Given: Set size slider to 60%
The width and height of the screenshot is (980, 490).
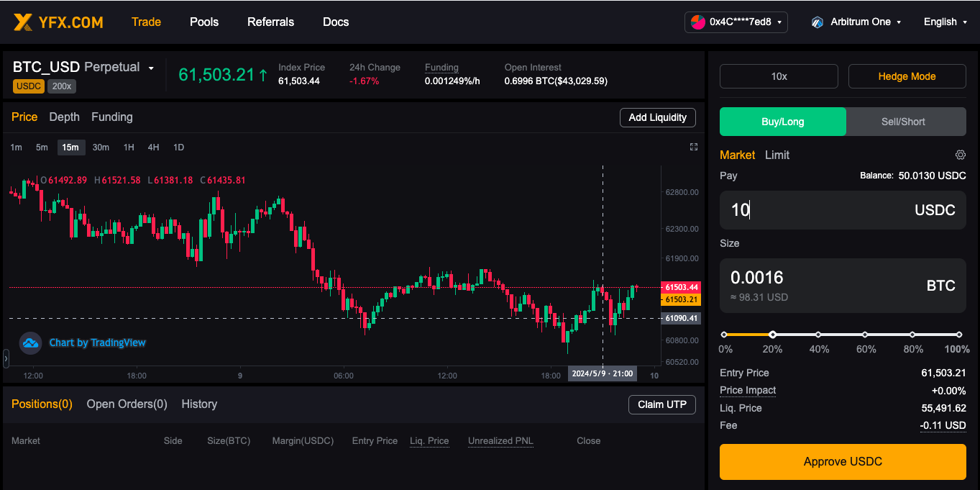Looking at the screenshot, I should 865,335.
